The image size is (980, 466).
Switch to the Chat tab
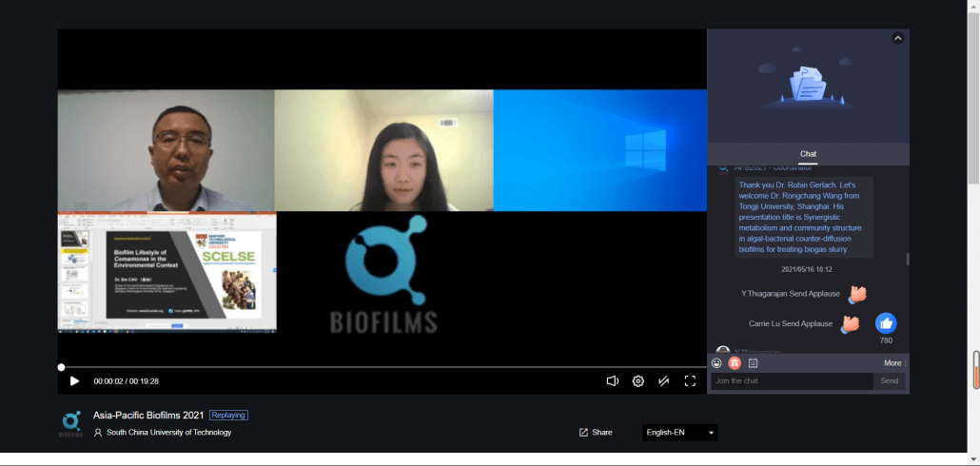[x=808, y=154]
